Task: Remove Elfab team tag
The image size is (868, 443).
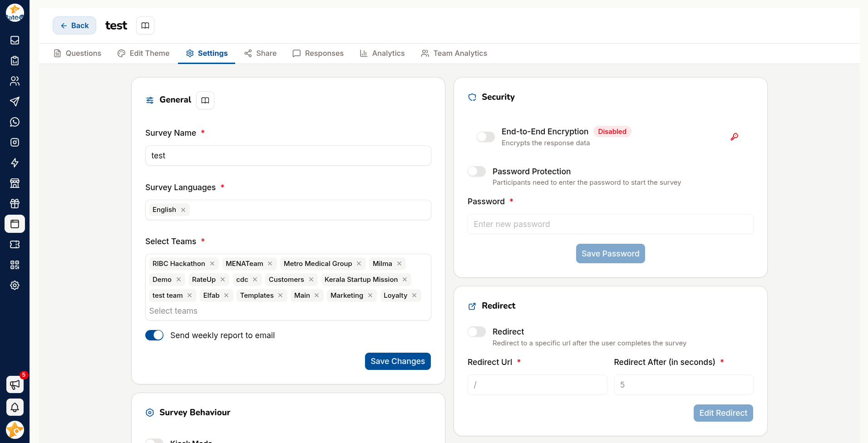Action: 226,295
